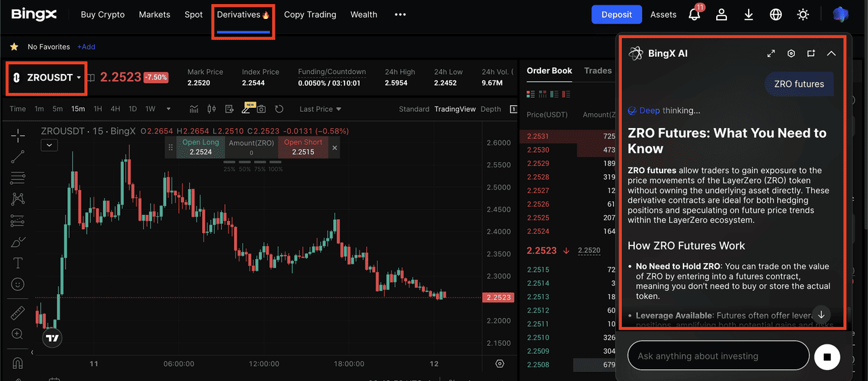Toggle the magnet snapping mode
This screenshot has width=868, height=381.
18,363
